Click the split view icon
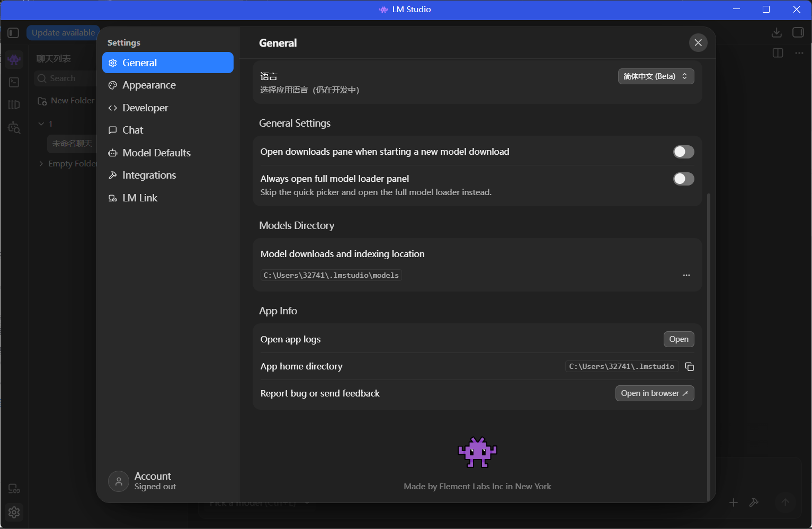Viewport: 812px width, 529px height. (778, 53)
